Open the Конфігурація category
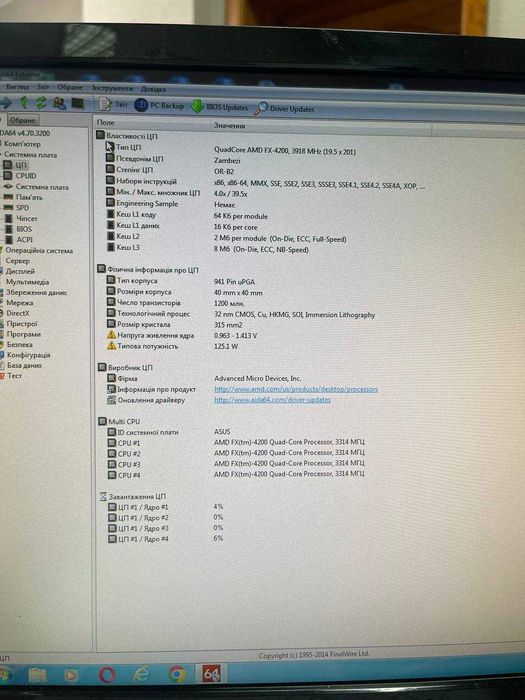Image resolution: width=525 pixels, height=700 pixels. point(29,355)
